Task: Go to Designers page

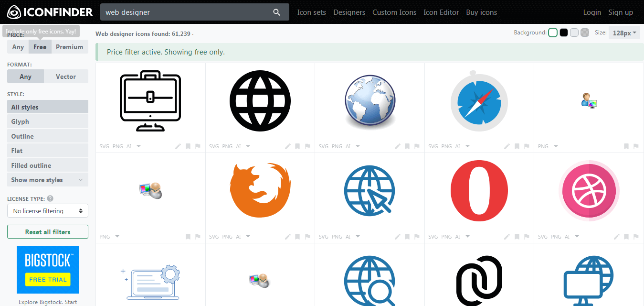Action: click(349, 12)
